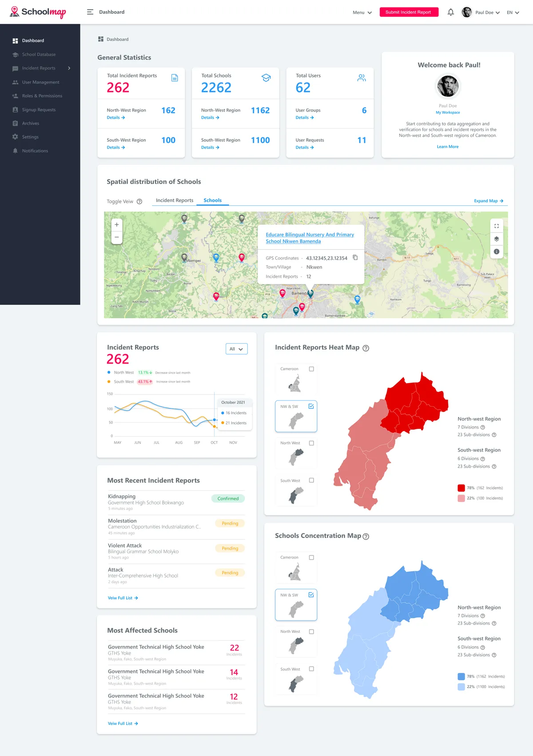
Task: Open the notifications bell in header
Action: 450,12
